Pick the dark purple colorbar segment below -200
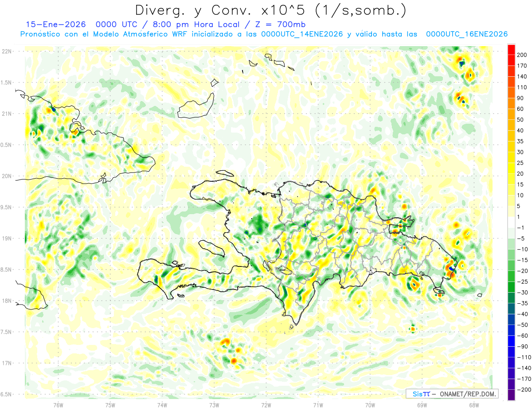This screenshot has width=532, height=411. 511,395
